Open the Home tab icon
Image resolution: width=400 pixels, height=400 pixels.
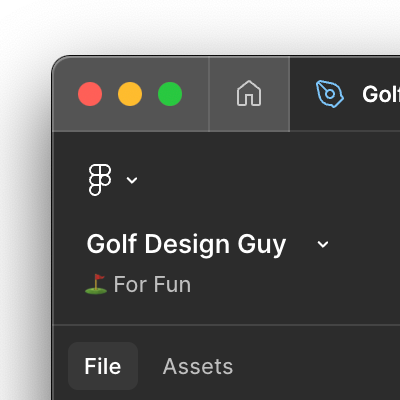click(x=249, y=94)
